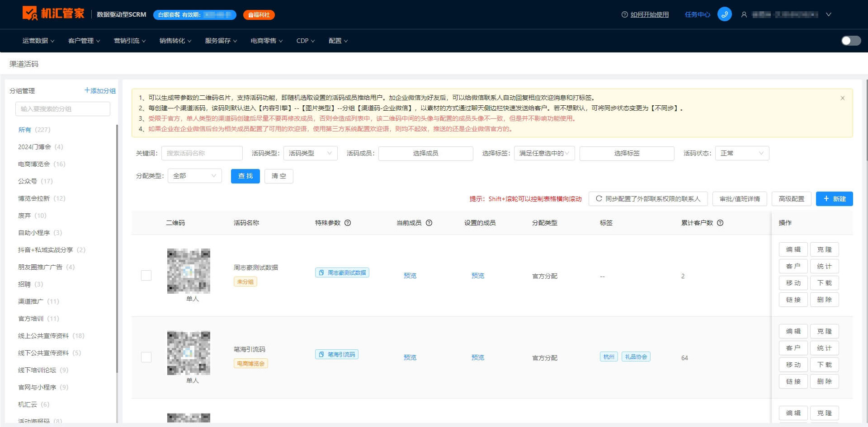Close the yellow notice banner

pos(843,98)
